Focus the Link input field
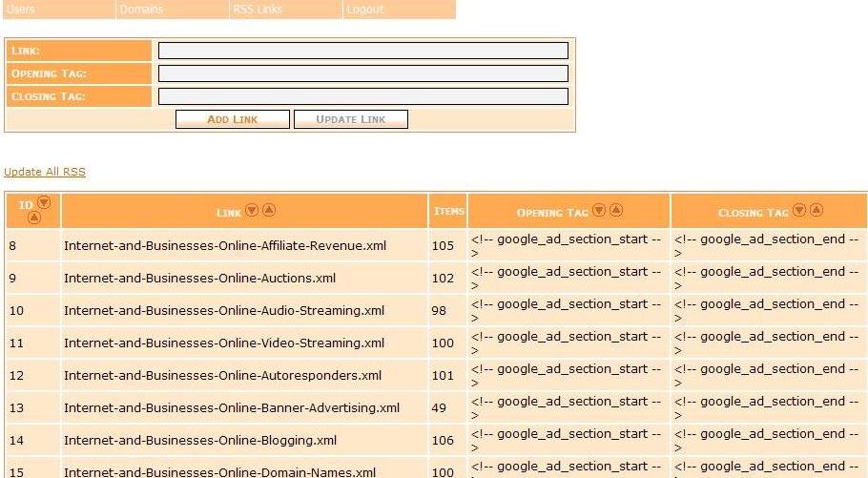The width and height of the screenshot is (868, 478). [363, 51]
